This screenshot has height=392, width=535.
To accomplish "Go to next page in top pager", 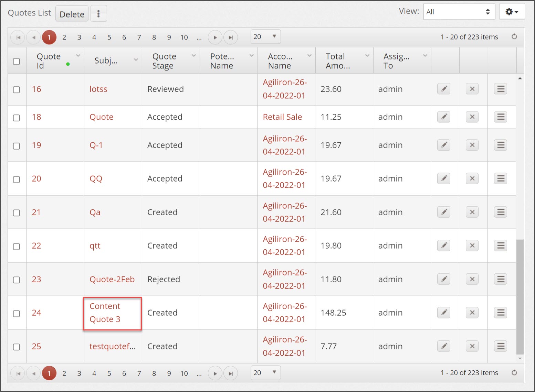I will (x=215, y=37).
